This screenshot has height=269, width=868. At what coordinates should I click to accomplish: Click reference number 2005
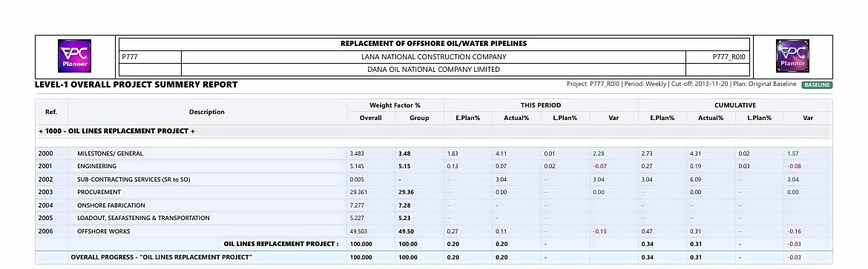pos(45,218)
